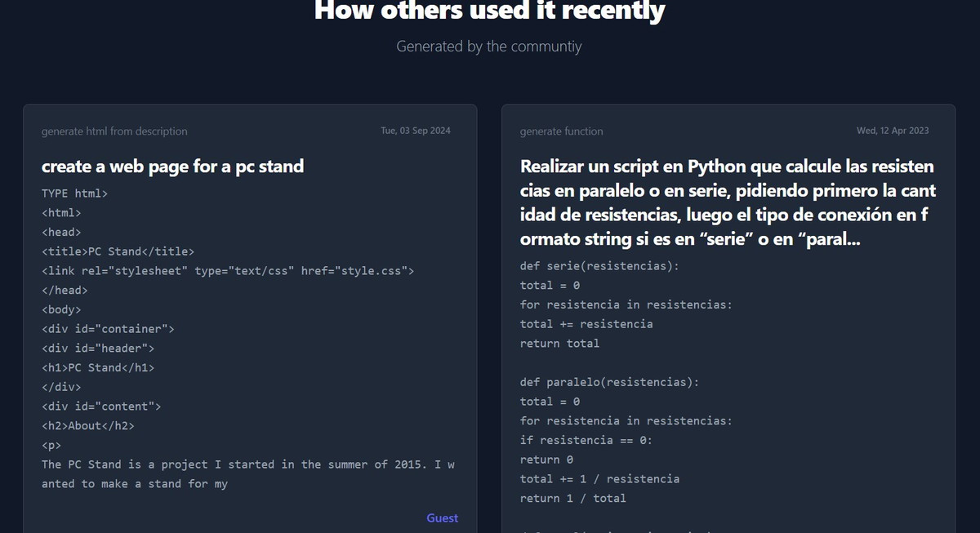Click the 'def paralelo(resistencias):' code line
980x533 pixels.
coord(609,382)
